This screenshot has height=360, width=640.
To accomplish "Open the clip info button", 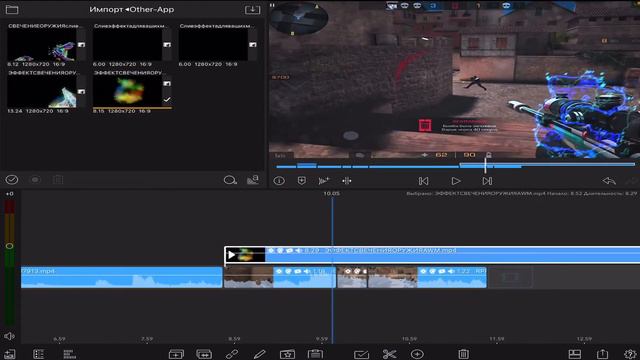I will click(279, 180).
